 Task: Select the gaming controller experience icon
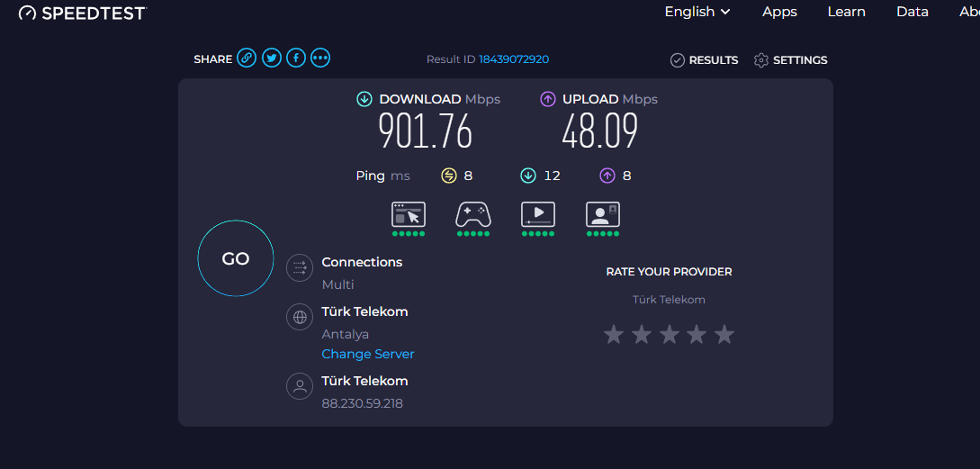coord(473,214)
